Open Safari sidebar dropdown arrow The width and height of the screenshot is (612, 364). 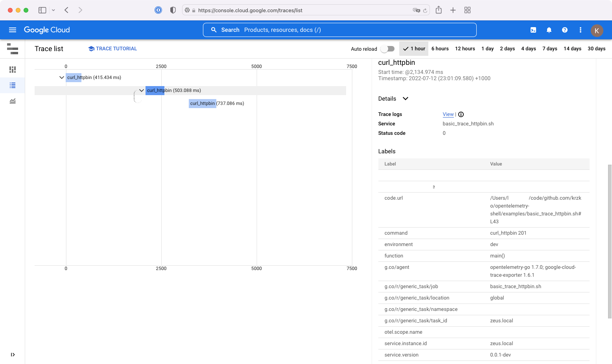[x=53, y=10]
